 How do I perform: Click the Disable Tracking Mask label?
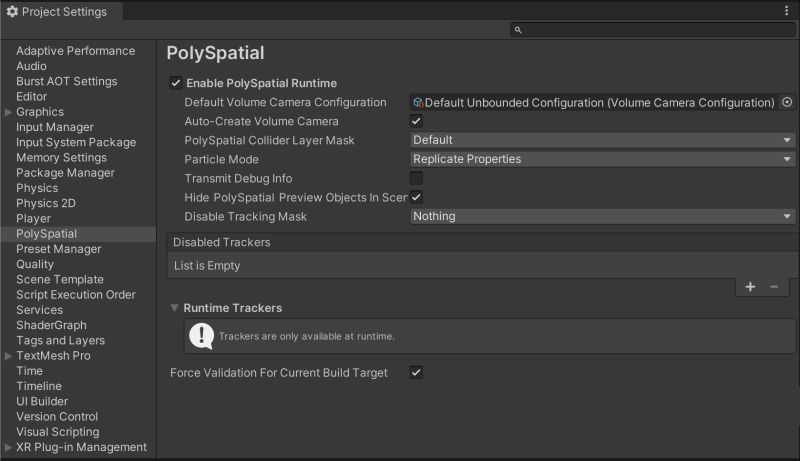coord(245,217)
